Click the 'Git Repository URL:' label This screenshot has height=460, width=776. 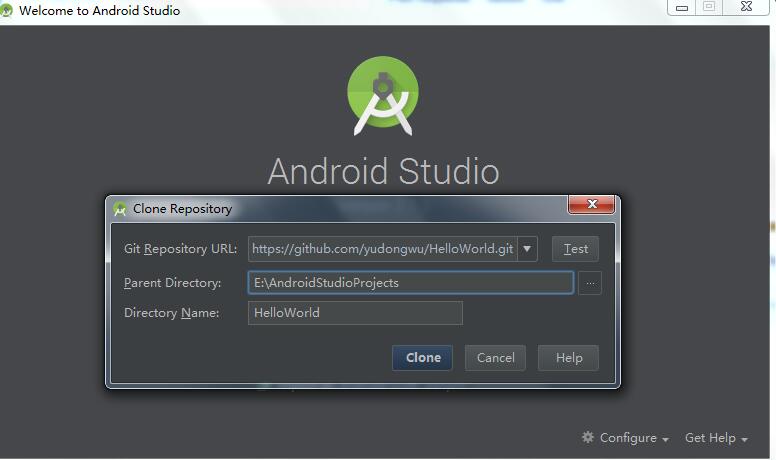point(180,249)
